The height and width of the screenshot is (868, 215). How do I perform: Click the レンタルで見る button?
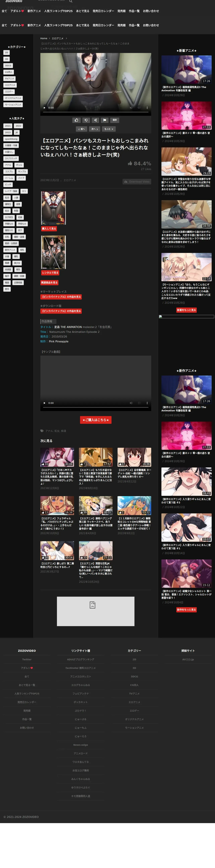point(50,273)
